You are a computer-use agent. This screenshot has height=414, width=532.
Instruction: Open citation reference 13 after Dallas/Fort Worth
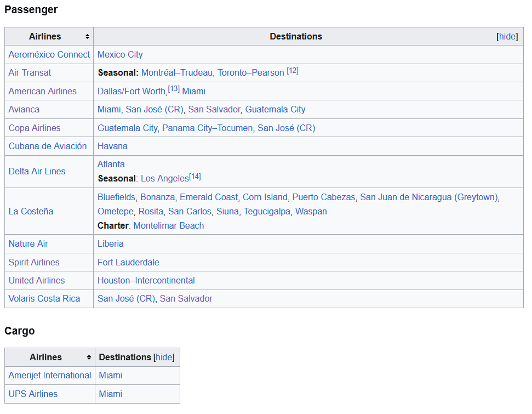coord(174,89)
